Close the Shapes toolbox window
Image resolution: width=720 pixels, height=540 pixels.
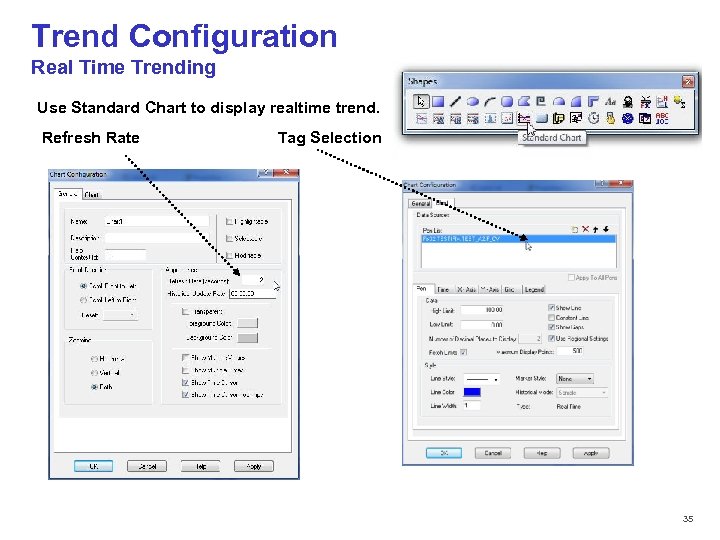(x=687, y=82)
